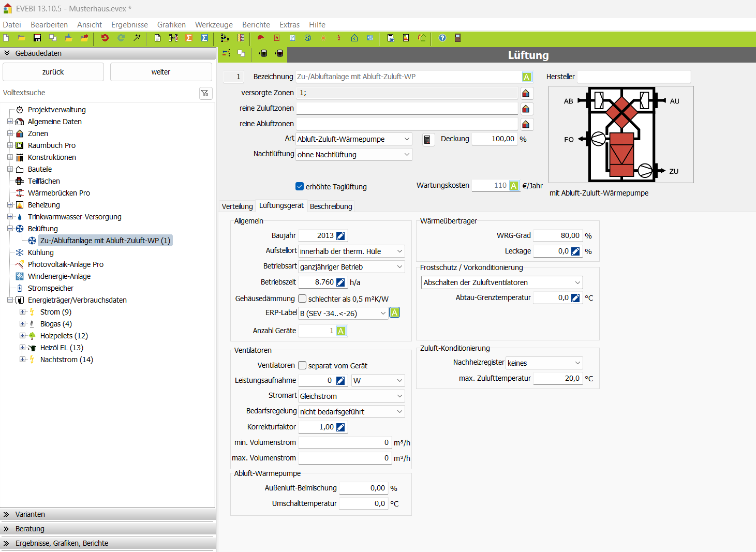
Task: Expand the Holzpellets (12) tree node
Action: tap(22, 336)
